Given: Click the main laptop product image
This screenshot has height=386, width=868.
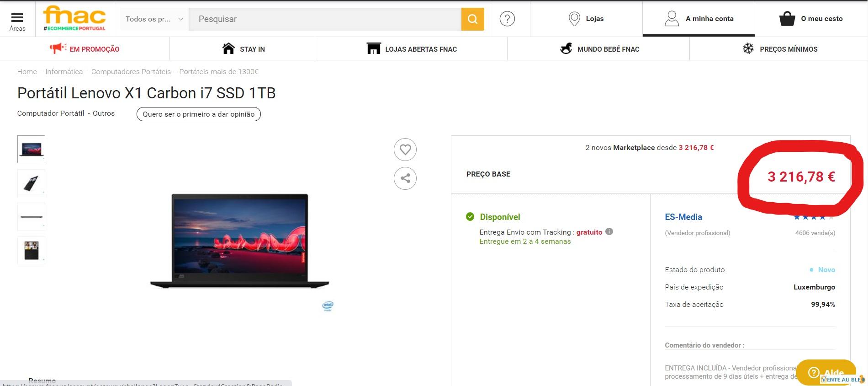Looking at the screenshot, I should (x=240, y=241).
